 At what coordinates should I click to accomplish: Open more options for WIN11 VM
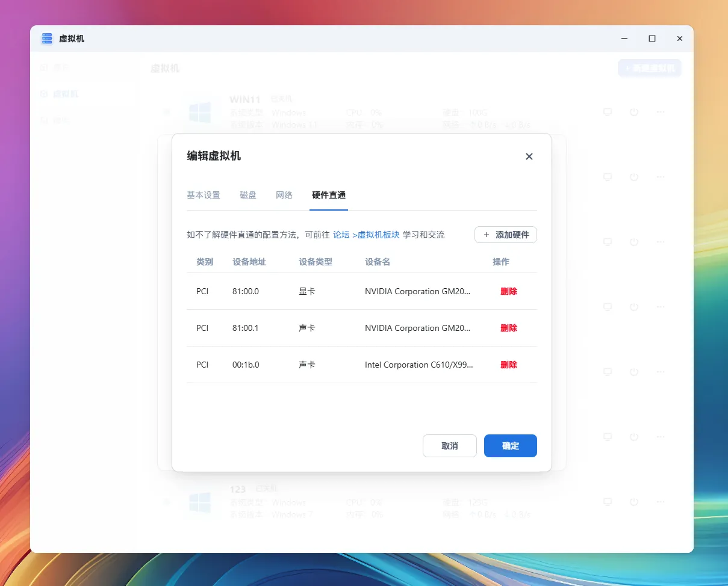(x=660, y=112)
